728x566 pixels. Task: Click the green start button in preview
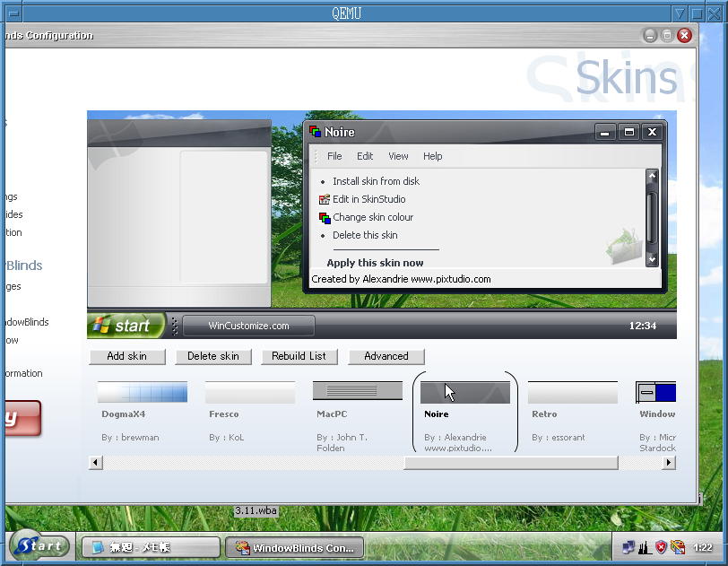(x=126, y=326)
